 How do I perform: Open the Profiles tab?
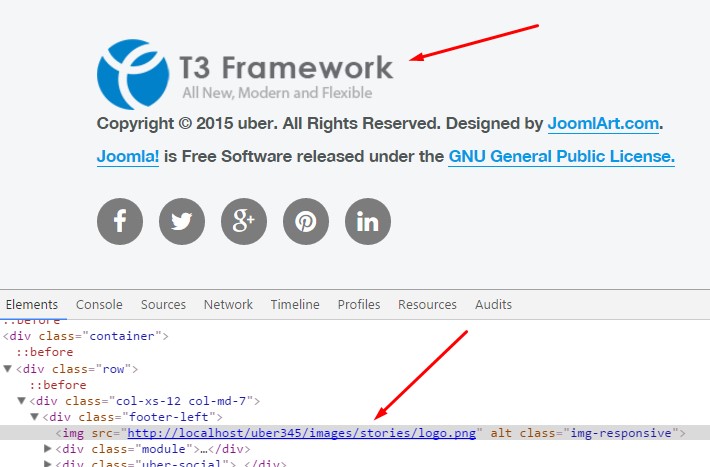tap(359, 304)
